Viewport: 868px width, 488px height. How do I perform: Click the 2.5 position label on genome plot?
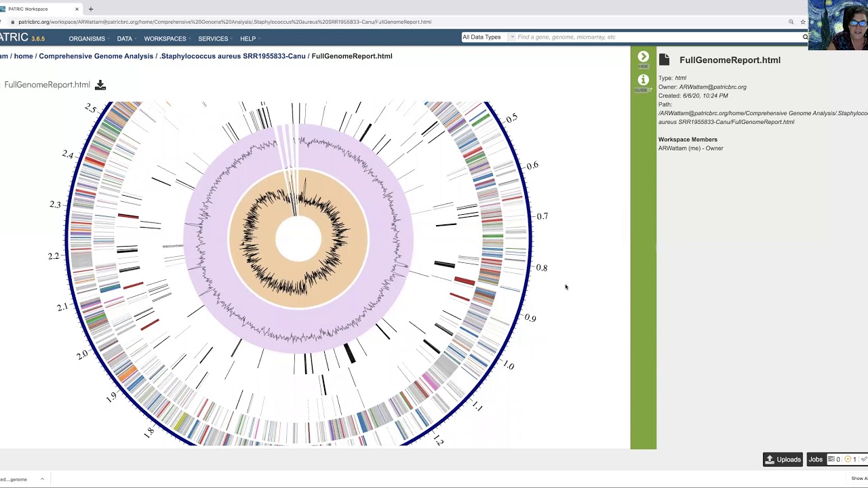(x=90, y=108)
